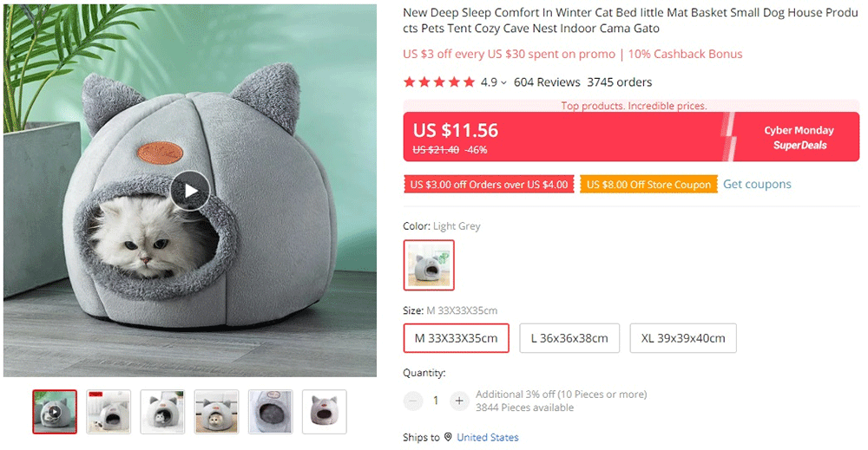868x450 pixels.
Task: Open the 604 Reviews link
Action: pyautogui.click(x=547, y=82)
